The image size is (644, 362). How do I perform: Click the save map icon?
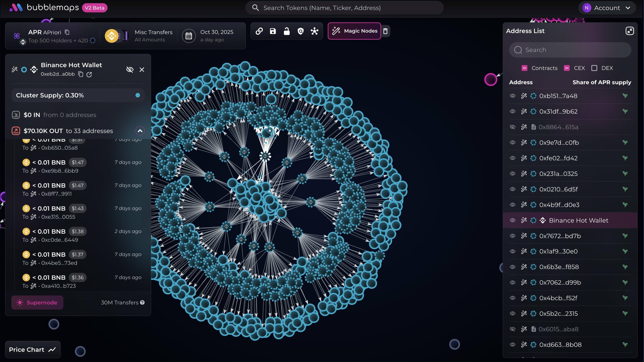pos(273,31)
